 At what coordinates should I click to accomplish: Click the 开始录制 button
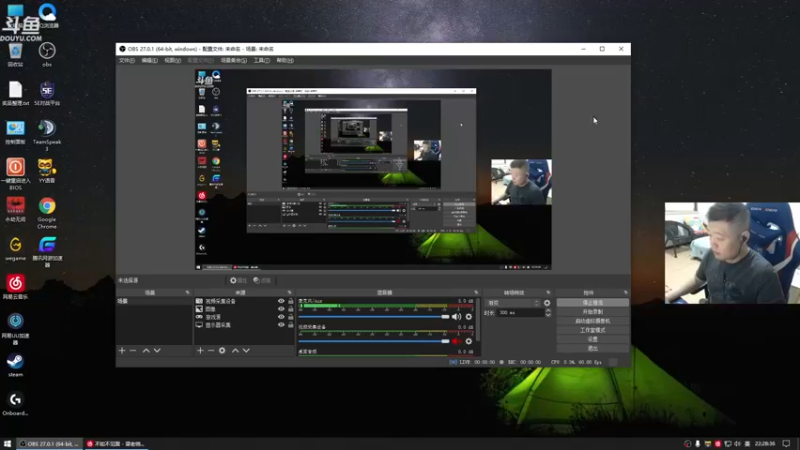coord(592,312)
